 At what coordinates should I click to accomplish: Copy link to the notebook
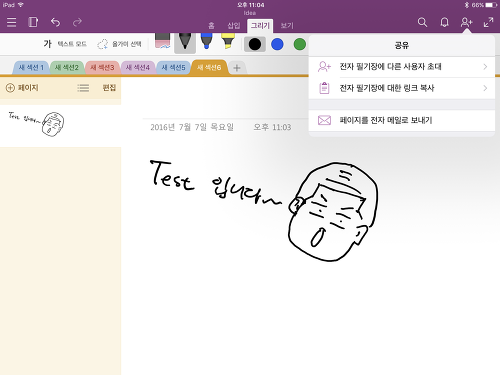point(402,88)
